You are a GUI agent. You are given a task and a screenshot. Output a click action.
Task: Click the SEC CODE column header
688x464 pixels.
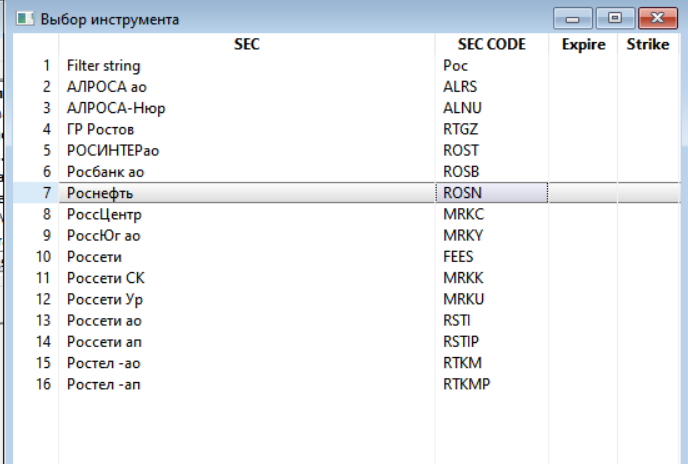click(491, 44)
